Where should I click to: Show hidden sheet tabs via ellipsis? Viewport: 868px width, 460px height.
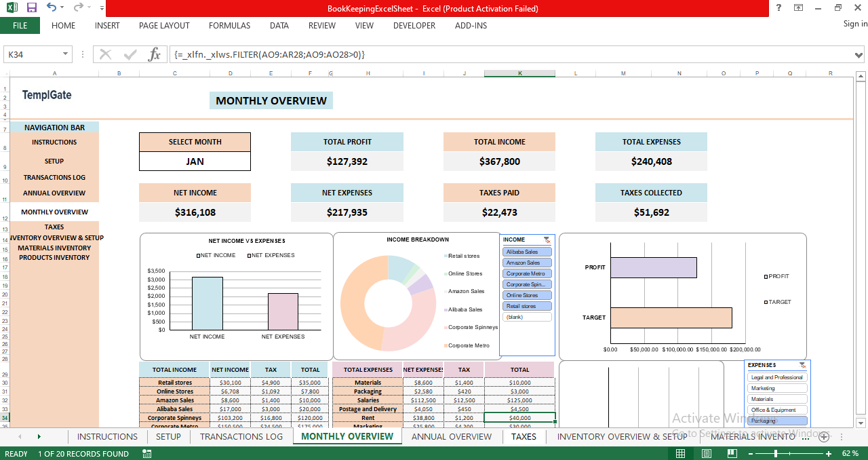tap(805, 437)
